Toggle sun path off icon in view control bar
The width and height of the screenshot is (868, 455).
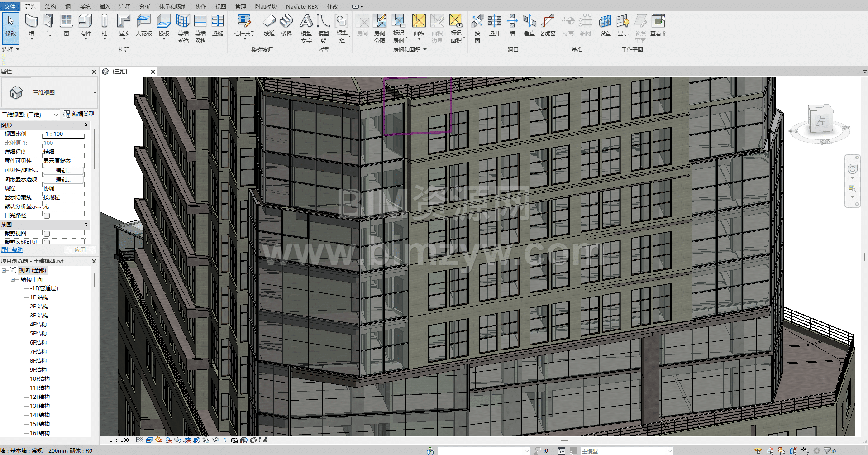click(x=158, y=440)
